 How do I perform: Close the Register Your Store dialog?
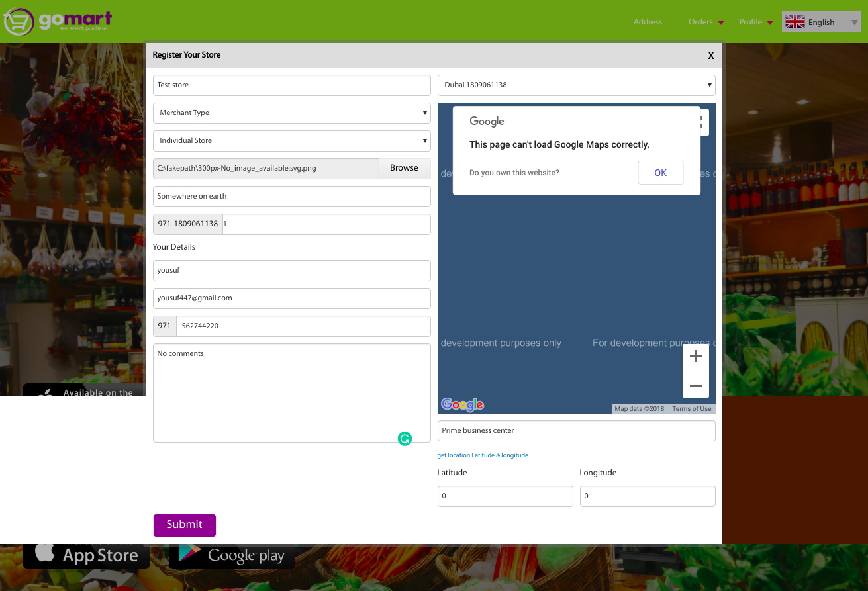[711, 56]
